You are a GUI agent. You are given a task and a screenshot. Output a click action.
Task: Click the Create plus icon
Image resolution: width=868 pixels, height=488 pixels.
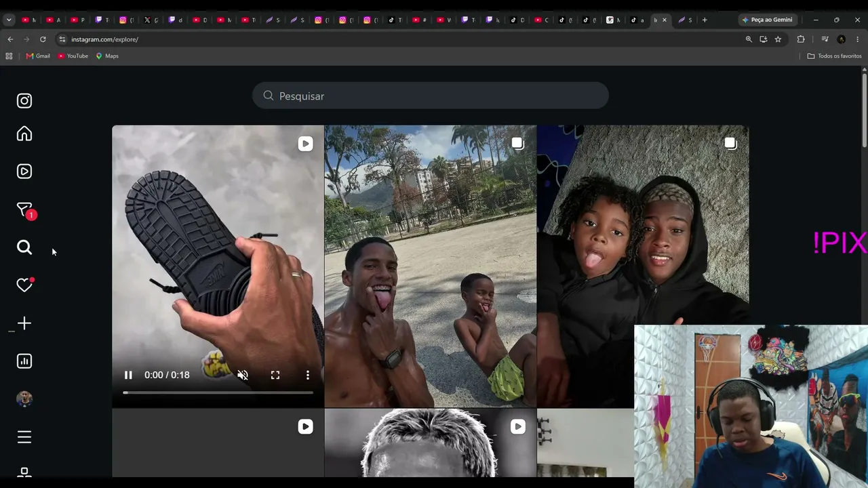coord(24,323)
